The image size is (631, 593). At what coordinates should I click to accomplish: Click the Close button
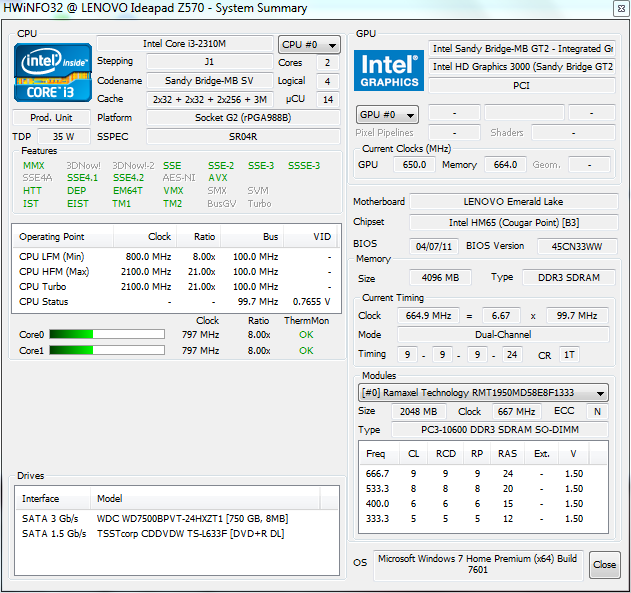point(604,565)
